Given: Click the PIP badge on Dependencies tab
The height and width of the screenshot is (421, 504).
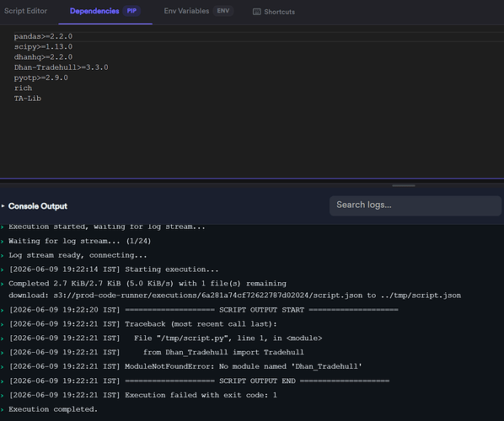Looking at the screenshot, I should coord(131,11).
